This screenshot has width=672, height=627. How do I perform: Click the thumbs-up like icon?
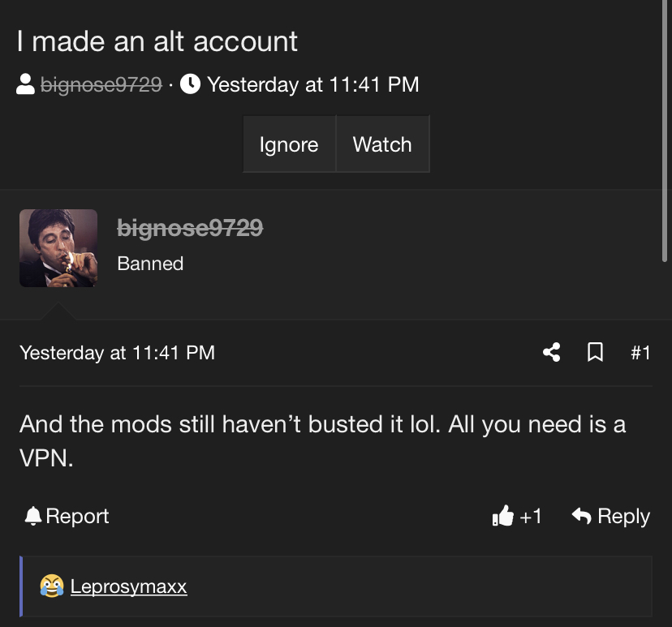(502, 515)
